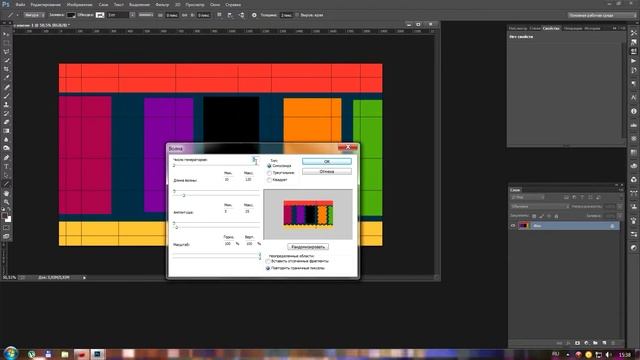Open path alignment options icon

230,15
